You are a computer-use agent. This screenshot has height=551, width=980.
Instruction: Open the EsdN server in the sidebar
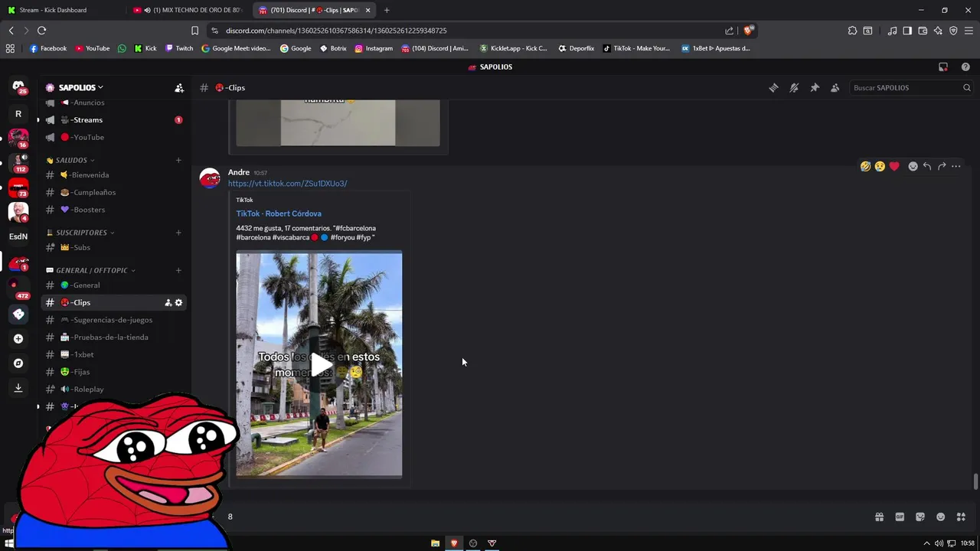tap(18, 236)
